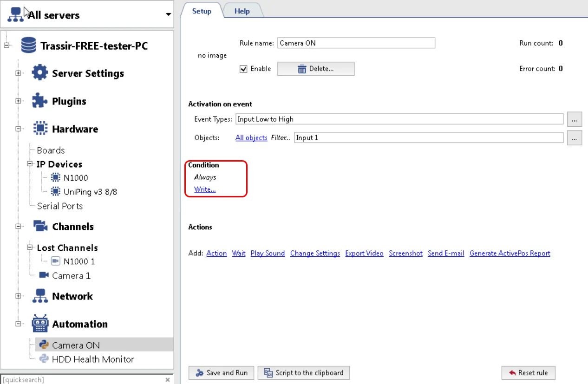
Task: Select Boards in the tree
Action: pos(51,150)
